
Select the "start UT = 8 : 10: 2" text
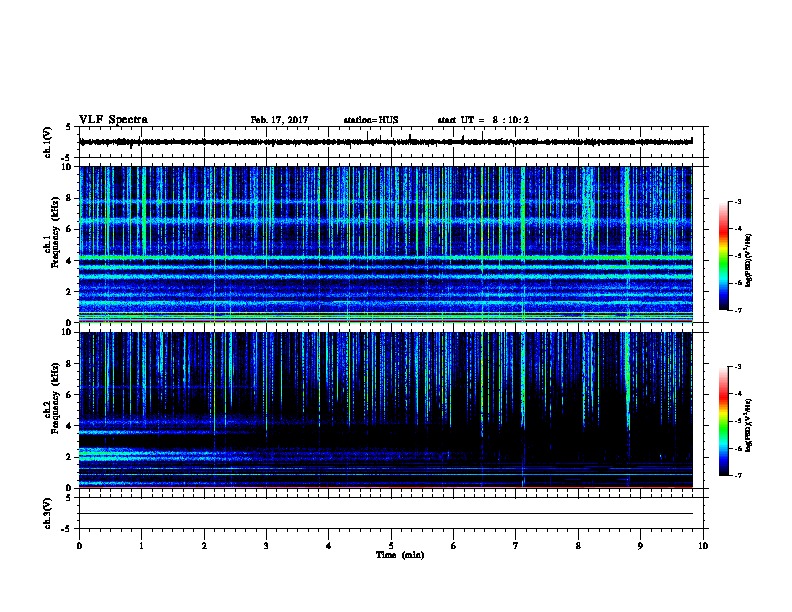pyautogui.click(x=483, y=120)
